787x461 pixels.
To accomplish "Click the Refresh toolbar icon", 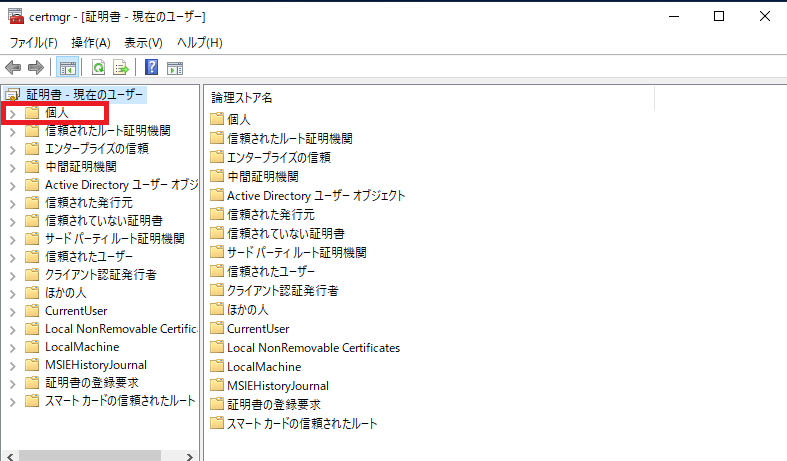I will [x=98, y=67].
